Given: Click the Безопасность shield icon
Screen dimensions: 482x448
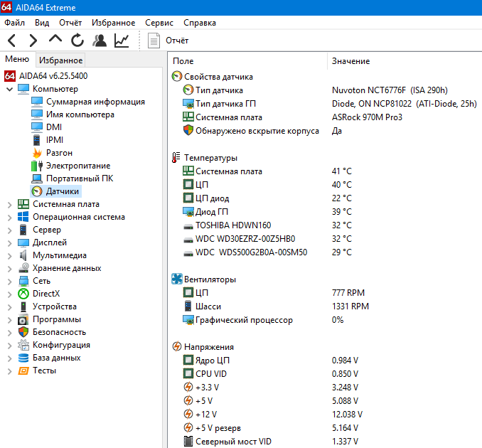Looking at the screenshot, I should [x=23, y=332].
